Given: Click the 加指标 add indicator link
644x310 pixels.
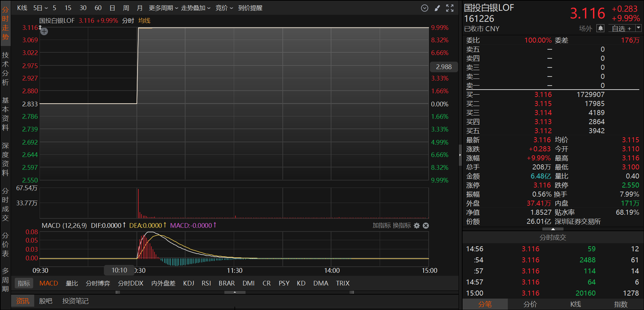Looking at the screenshot, I should pyautogui.click(x=381, y=225).
